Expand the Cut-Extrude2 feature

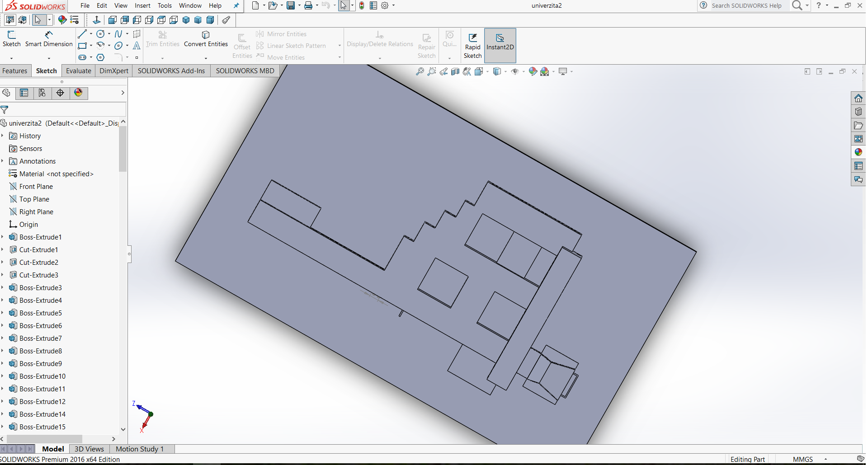[x=3, y=262]
